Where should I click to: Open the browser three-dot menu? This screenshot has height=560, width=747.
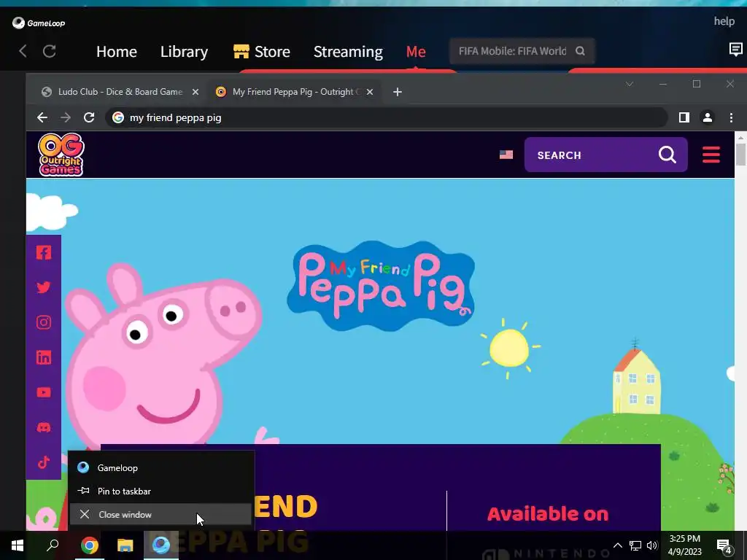[x=731, y=117]
